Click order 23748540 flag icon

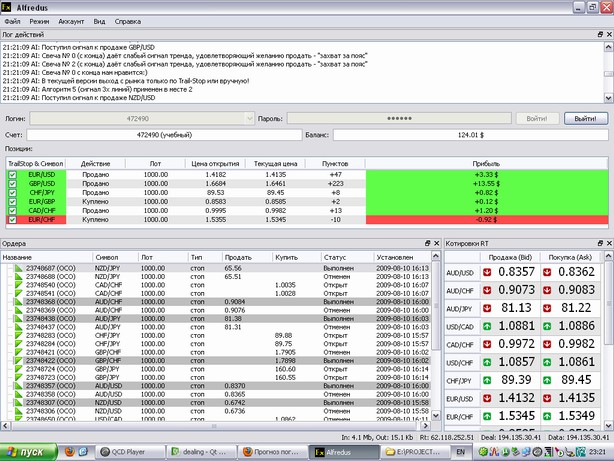coord(18,285)
